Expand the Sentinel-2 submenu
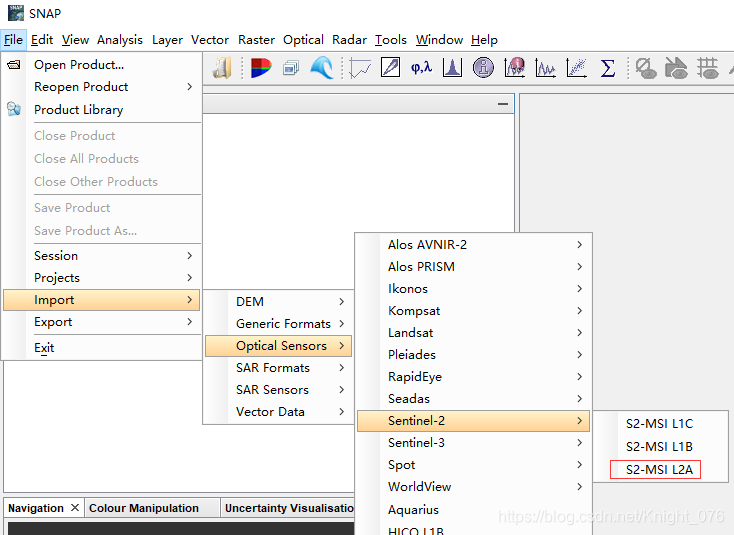The height and width of the screenshot is (535, 734). click(473, 420)
